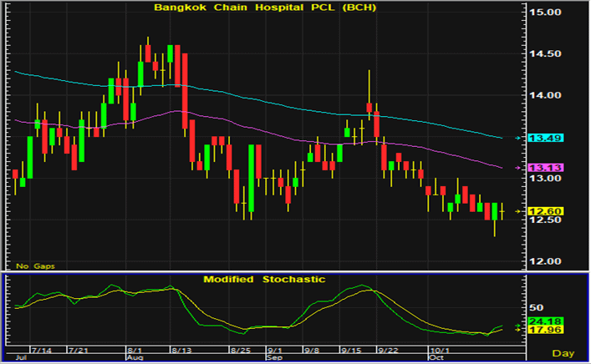
Task: Click the green arrow beside the 24.18 value
Action: click(x=518, y=321)
